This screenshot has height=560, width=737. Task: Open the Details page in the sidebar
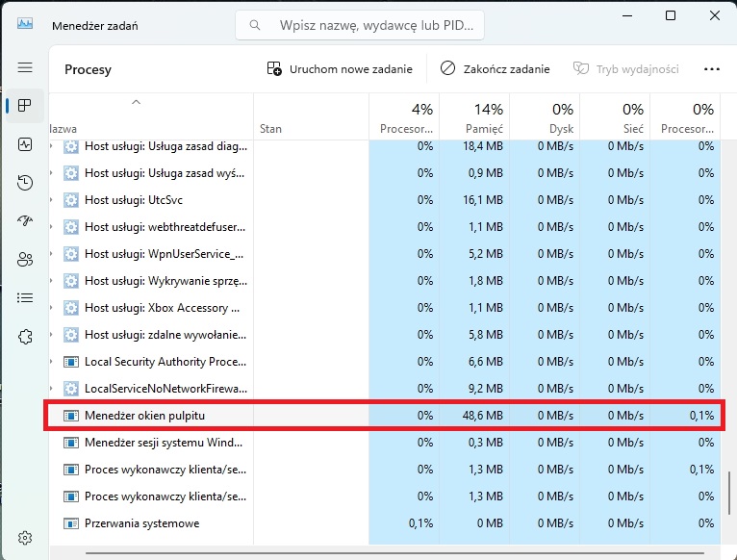(x=25, y=297)
